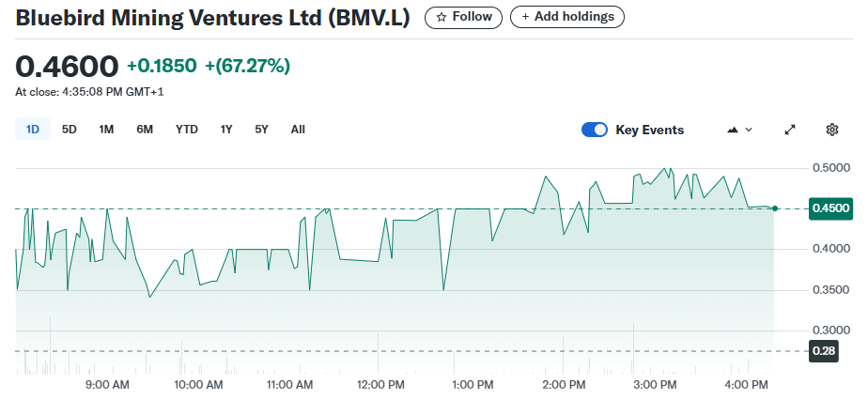Click the 12:00 PM axis label

[x=379, y=385]
